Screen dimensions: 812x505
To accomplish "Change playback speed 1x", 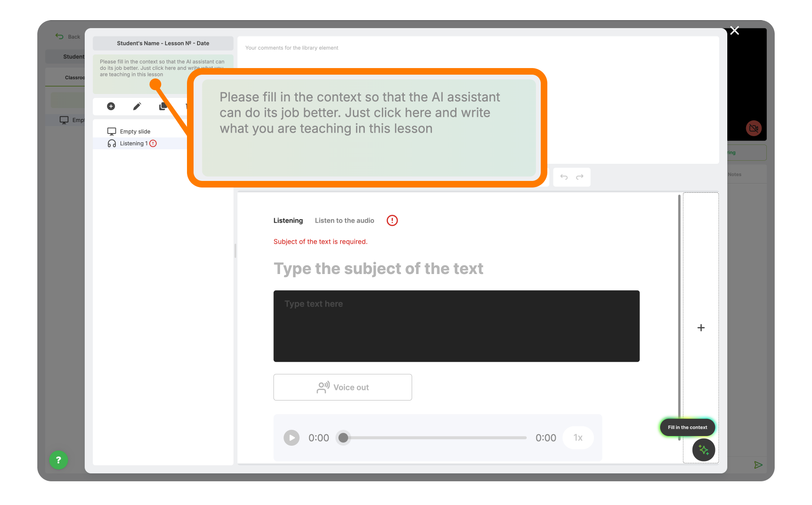I will click(578, 438).
